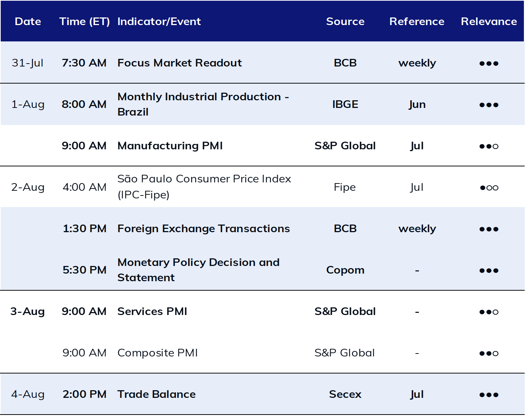
Task: Click relevance dots for Trade Balance row
Action: tap(489, 395)
